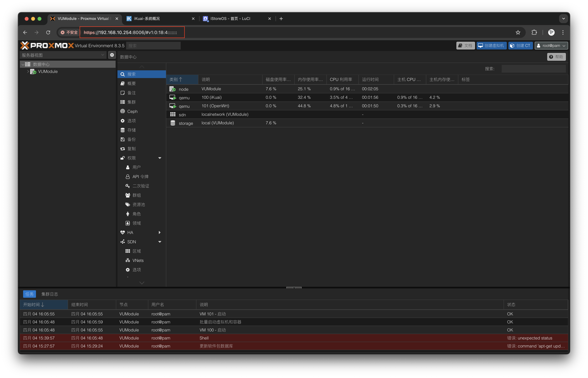
Task: Click the gear icon beside server view
Action: tap(112, 55)
